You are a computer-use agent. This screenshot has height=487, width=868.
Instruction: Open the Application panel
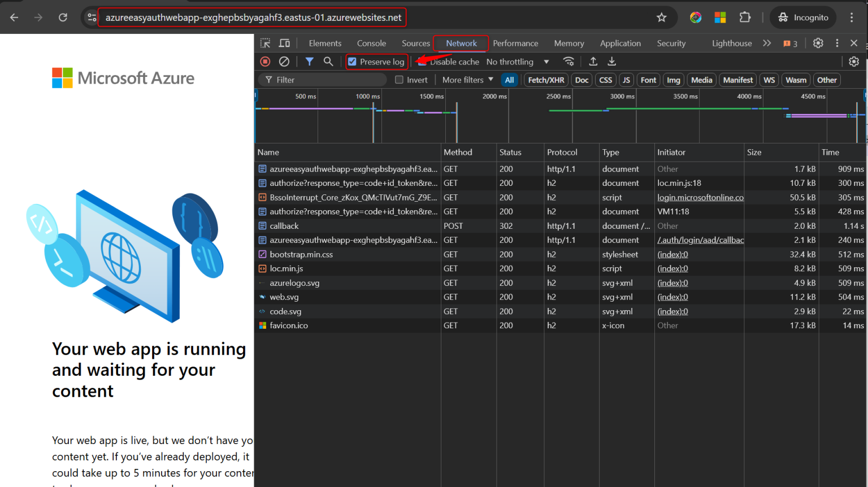[x=620, y=43]
